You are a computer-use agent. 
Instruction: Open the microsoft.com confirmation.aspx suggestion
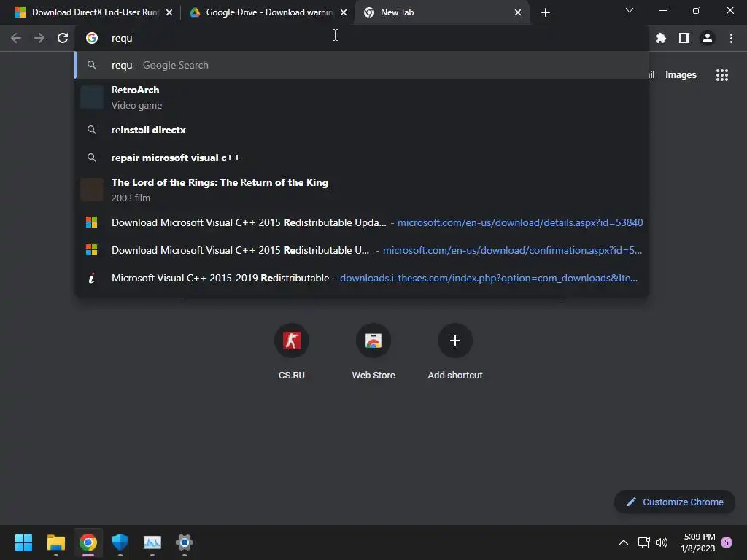pos(362,250)
